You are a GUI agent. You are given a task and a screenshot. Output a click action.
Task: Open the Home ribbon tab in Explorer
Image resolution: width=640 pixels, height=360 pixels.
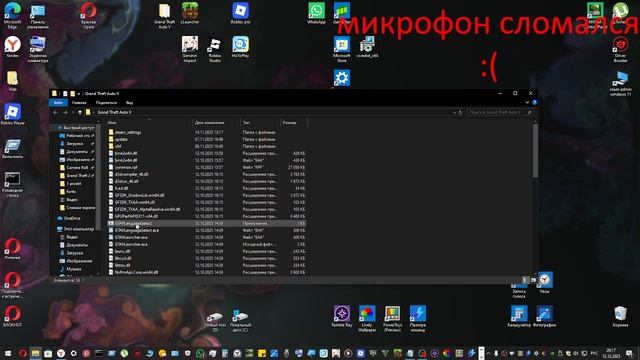click(79, 102)
